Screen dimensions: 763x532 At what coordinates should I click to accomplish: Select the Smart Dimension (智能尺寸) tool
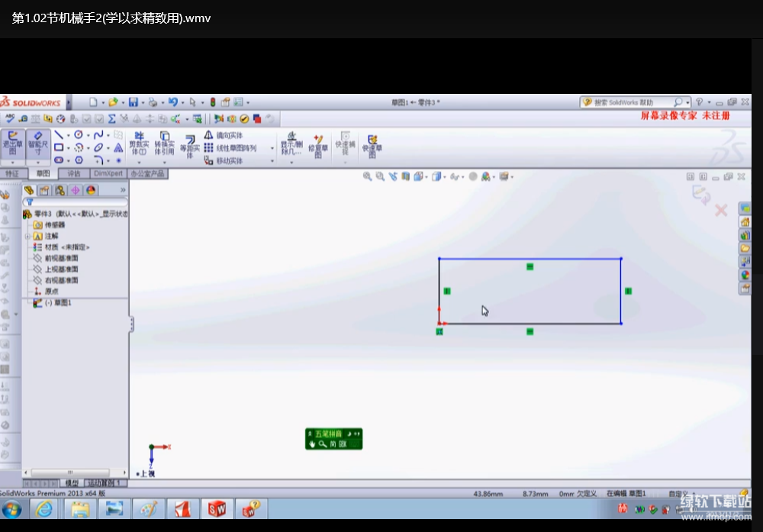pos(38,143)
